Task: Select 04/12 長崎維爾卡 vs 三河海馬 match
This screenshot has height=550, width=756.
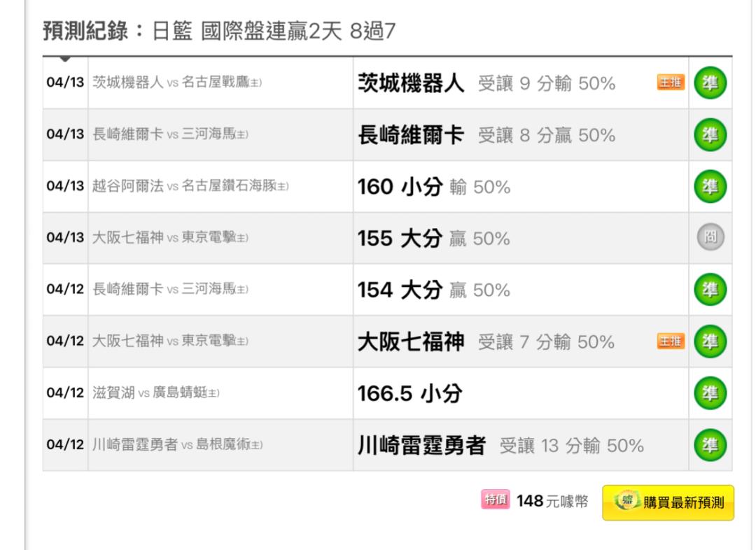Action: click(x=170, y=289)
